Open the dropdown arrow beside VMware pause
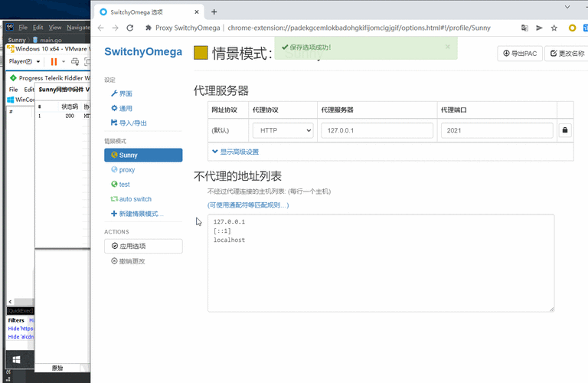The height and width of the screenshot is (383, 588). click(x=64, y=61)
